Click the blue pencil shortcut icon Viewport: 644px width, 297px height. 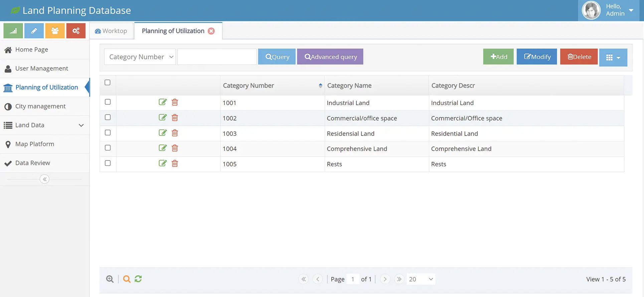click(34, 31)
